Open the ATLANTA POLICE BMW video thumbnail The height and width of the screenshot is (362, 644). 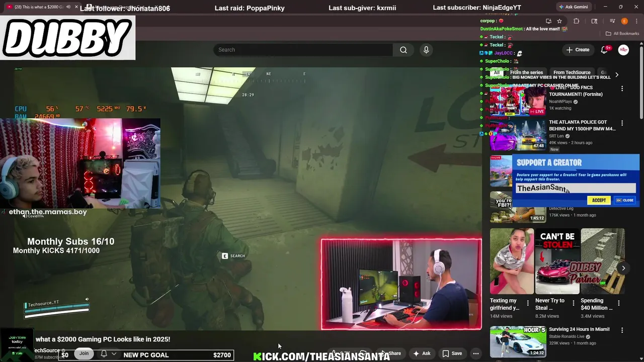coord(518,135)
